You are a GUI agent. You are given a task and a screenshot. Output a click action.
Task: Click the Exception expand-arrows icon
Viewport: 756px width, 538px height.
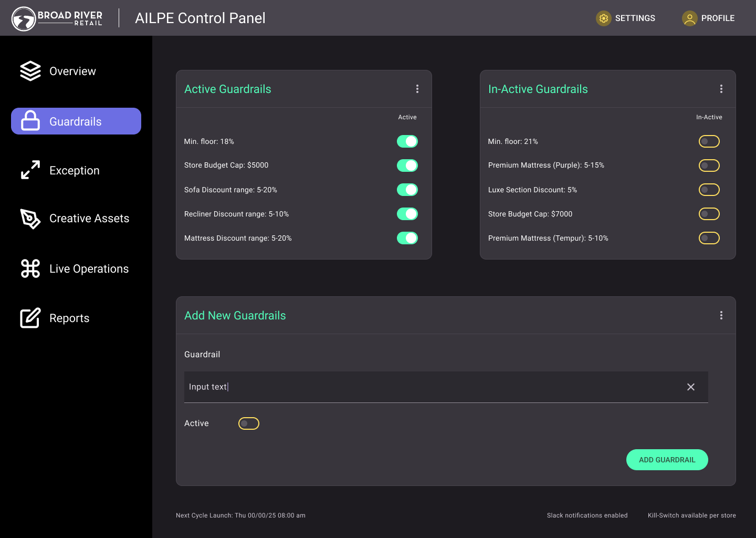pos(30,170)
